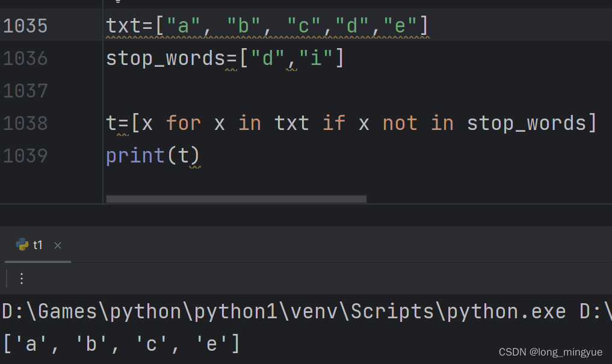Viewport: 612px width, 364px height.
Task: Click line number 1035 in the gutter
Action: coord(25,25)
